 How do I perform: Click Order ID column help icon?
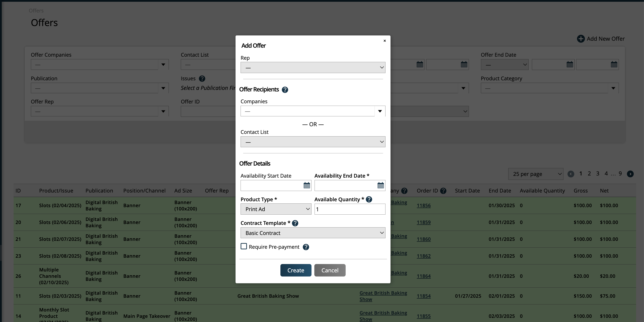[x=443, y=191]
